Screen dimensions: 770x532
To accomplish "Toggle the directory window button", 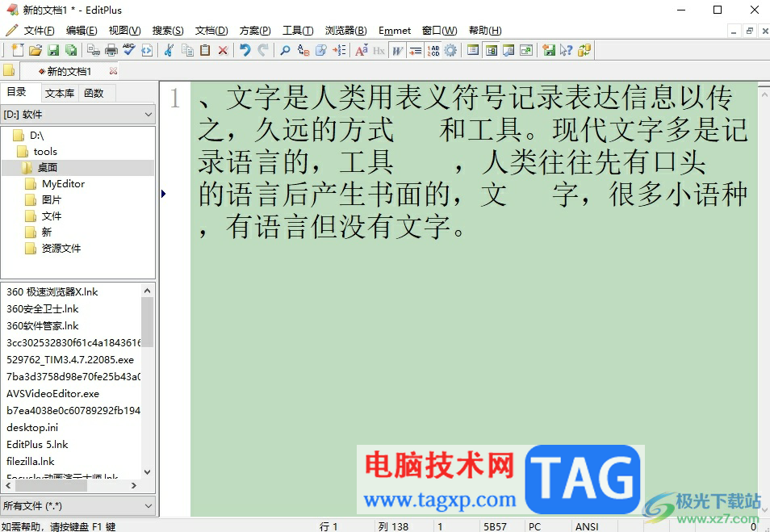I will [491, 50].
